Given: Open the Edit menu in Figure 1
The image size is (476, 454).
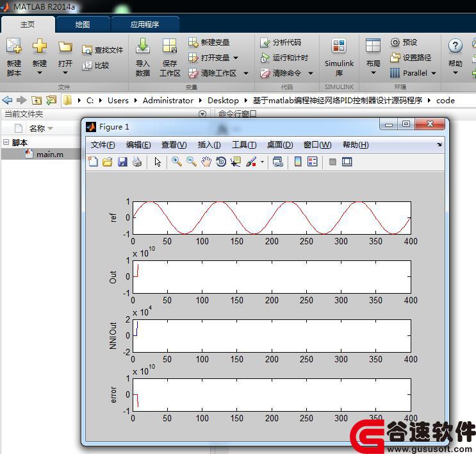Looking at the screenshot, I should (x=138, y=145).
